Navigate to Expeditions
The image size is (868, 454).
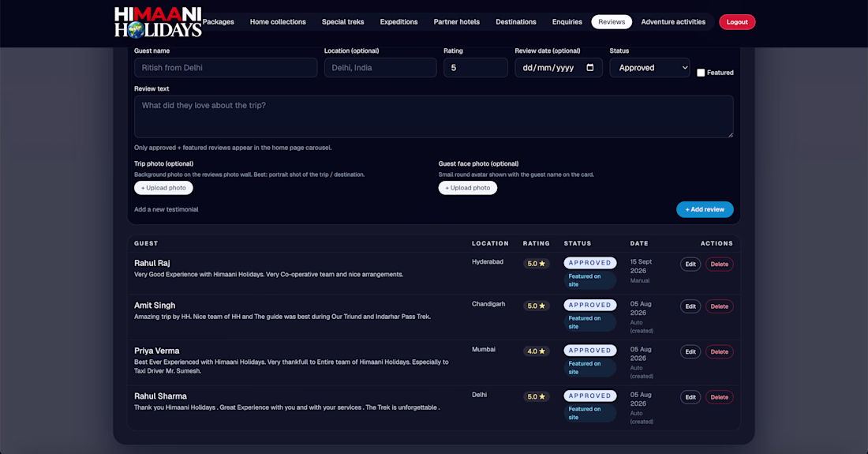398,22
